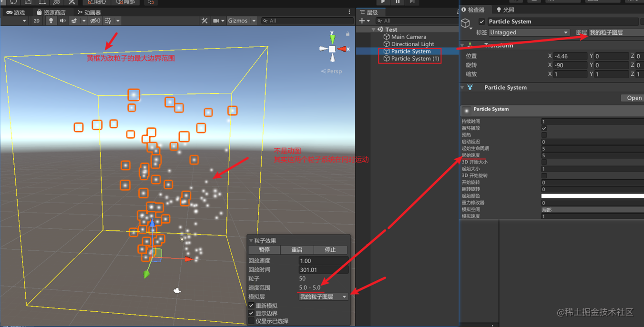The image size is (644, 327).
Task: Click Directional Light cube icon in Hierarchy
Action: tap(387, 44)
